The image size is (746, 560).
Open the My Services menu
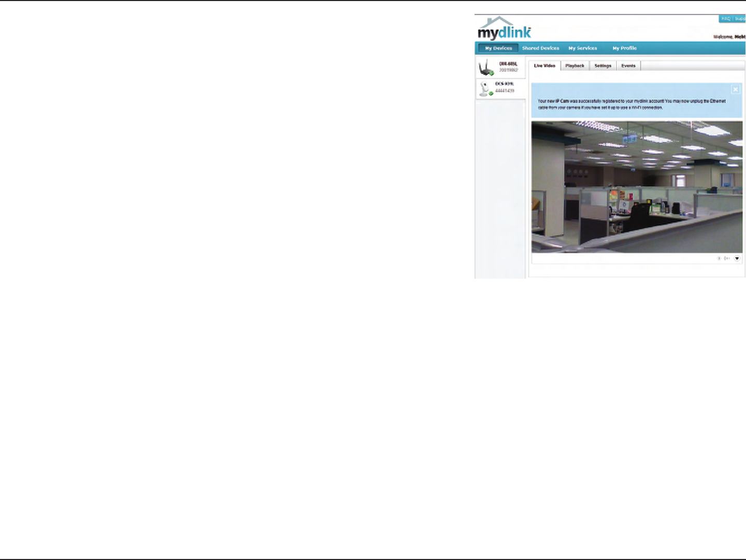[583, 48]
